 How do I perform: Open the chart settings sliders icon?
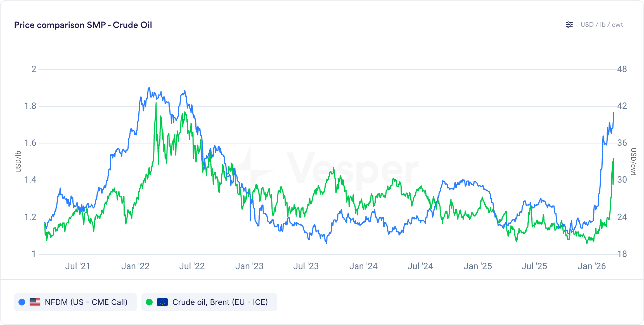tap(569, 25)
